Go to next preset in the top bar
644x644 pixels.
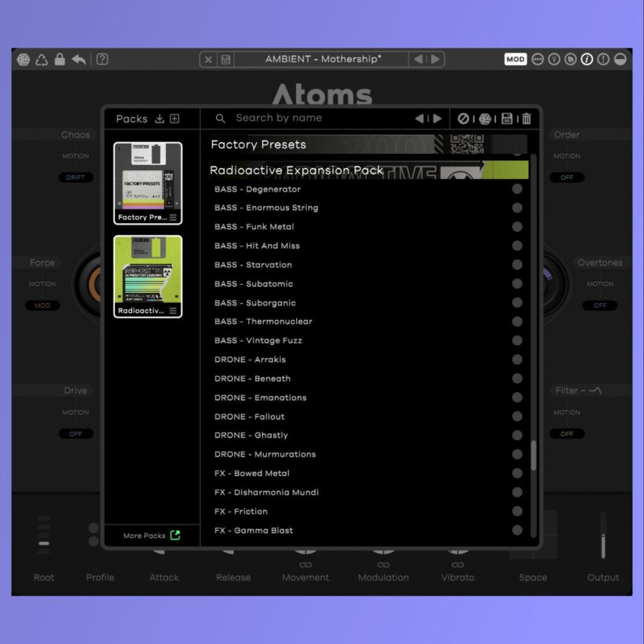click(435, 59)
